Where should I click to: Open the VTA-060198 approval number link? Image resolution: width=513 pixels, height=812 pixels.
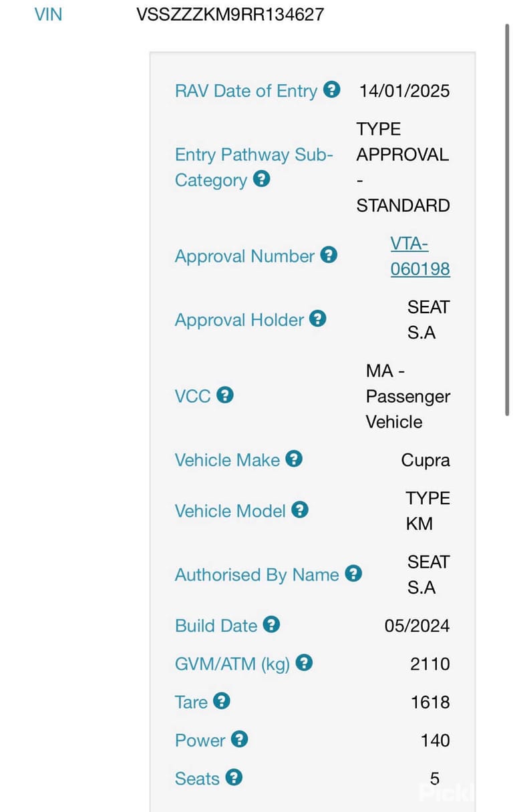(420, 256)
